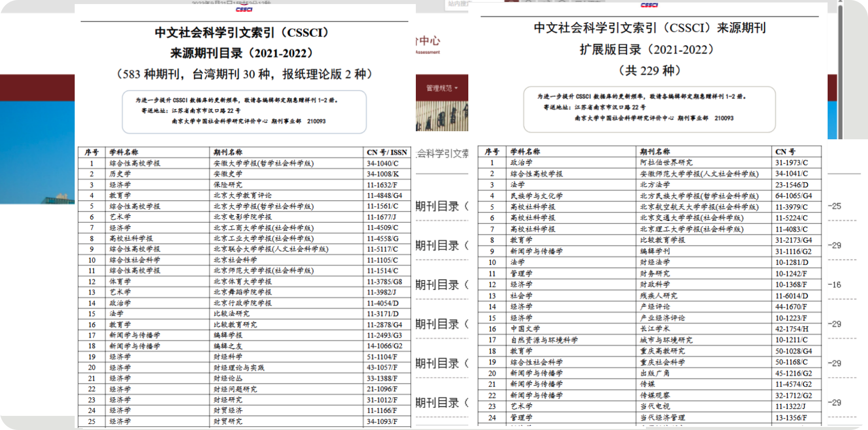Select journal name 比较教育学报

(663, 240)
